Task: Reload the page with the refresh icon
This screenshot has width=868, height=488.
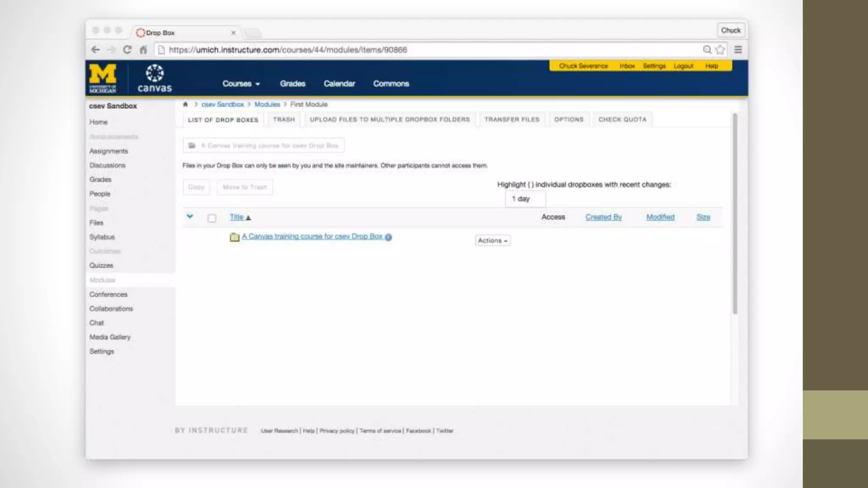Action: [127, 50]
